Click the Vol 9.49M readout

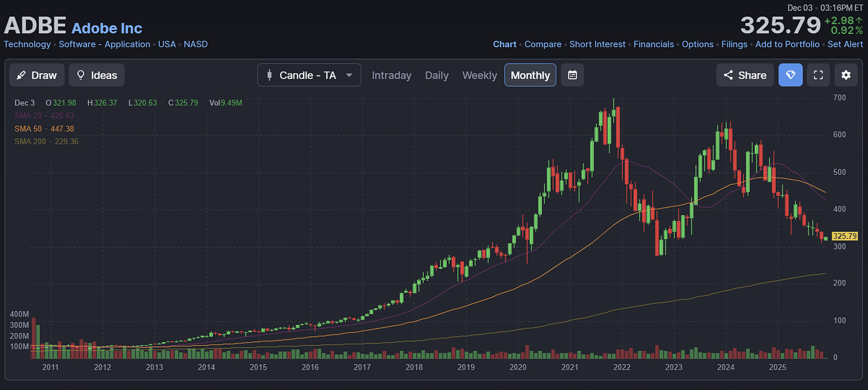click(226, 103)
